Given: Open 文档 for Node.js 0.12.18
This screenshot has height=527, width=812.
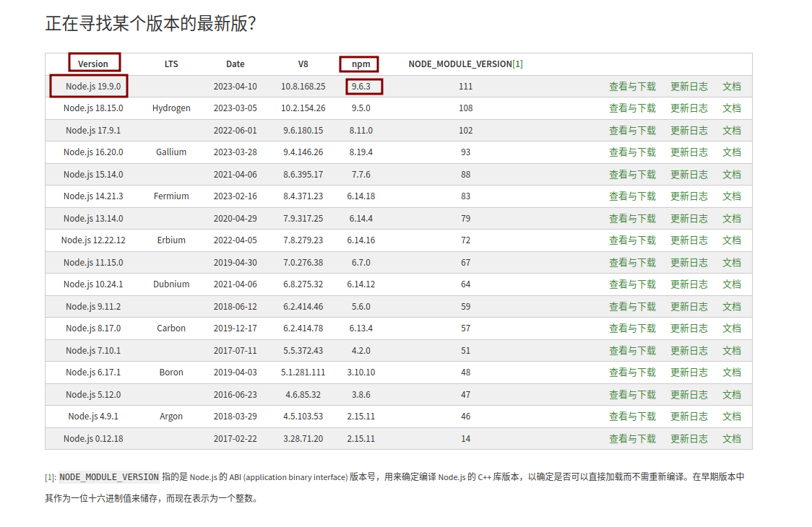Looking at the screenshot, I should [732, 438].
